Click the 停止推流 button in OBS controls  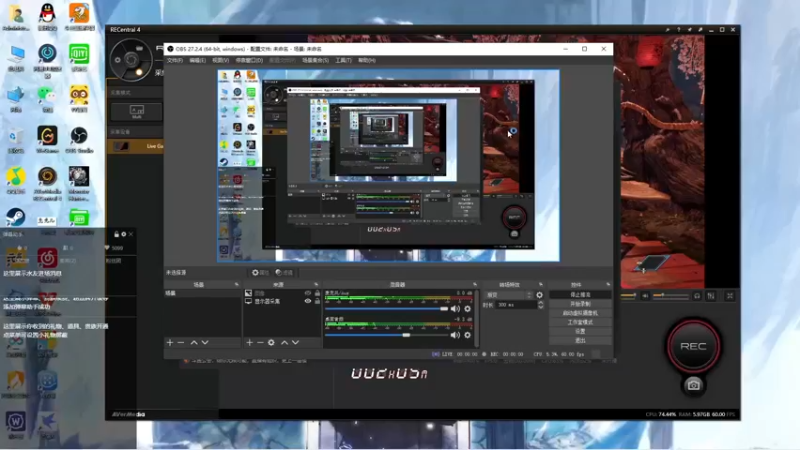[x=580, y=295]
